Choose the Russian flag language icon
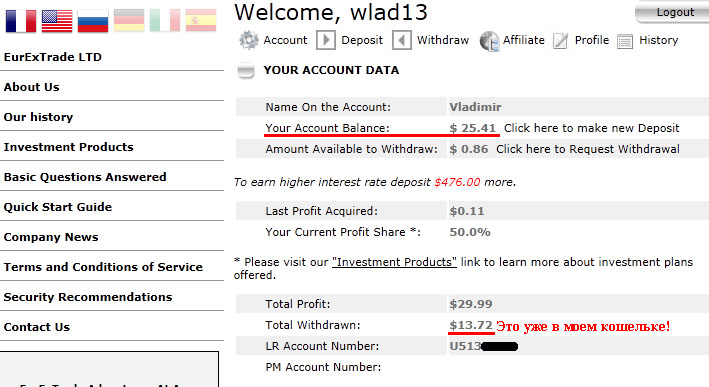709x387 pixels. pyautogui.click(x=93, y=20)
